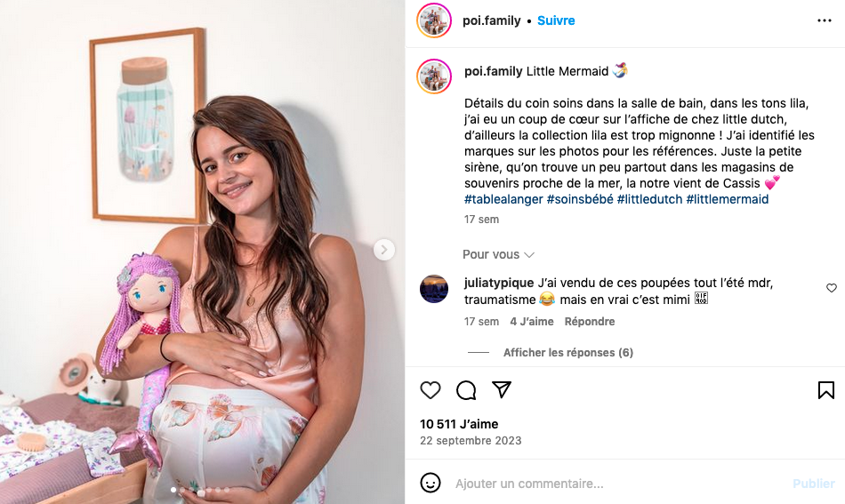Click the Publier button

pyautogui.click(x=813, y=484)
